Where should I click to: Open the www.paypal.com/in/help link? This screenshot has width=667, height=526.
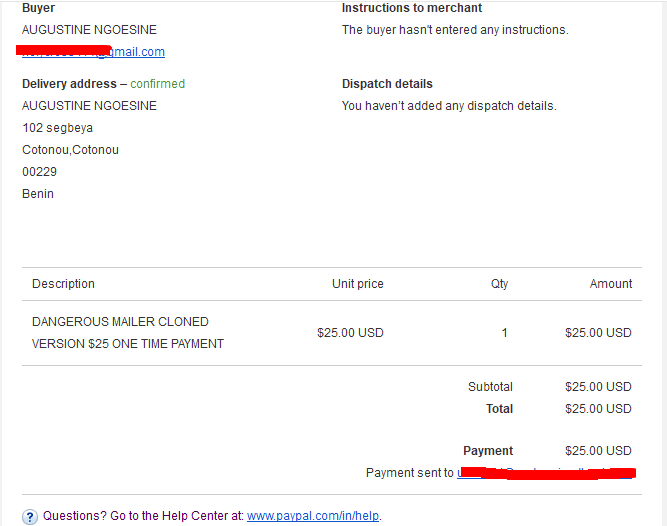coord(313,516)
